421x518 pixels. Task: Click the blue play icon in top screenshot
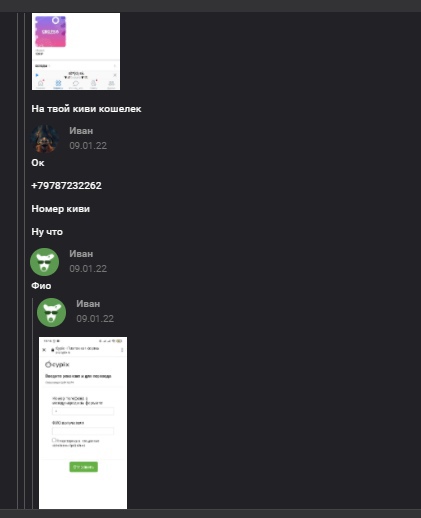(37, 75)
